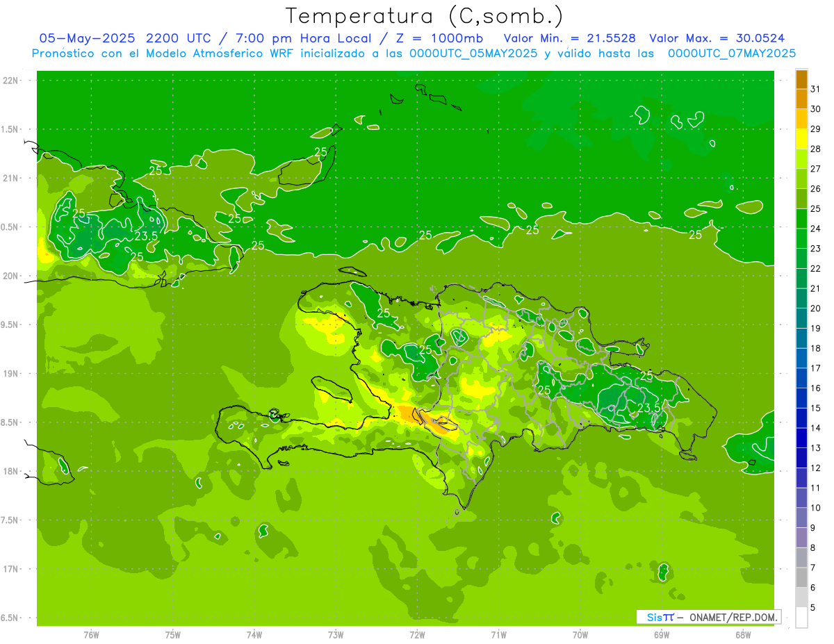
Task: Select the "72W" longitude label
Action: pyautogui.click(x=417, y=635)
